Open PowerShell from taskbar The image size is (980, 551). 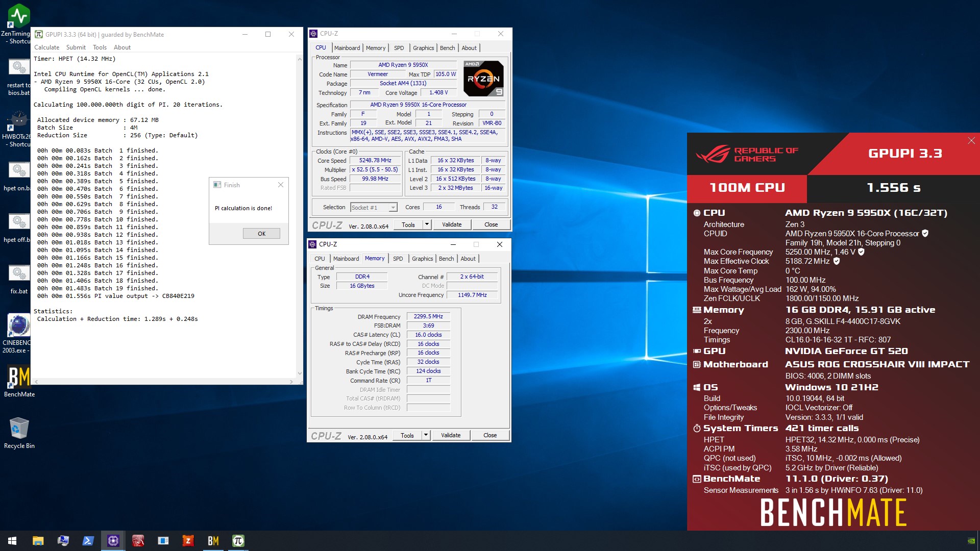88,541
